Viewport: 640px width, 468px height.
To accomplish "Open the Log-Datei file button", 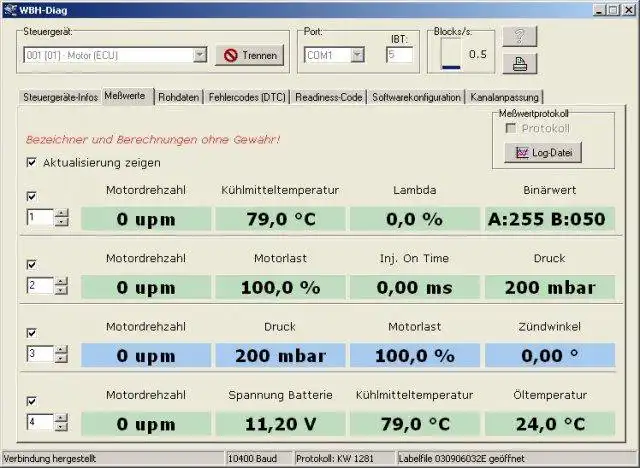I will click(x=543, y=153).
